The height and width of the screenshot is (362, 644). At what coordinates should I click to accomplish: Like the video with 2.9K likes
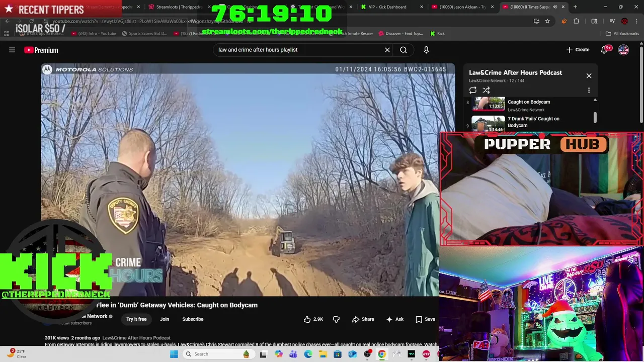(x=313, y=319)
